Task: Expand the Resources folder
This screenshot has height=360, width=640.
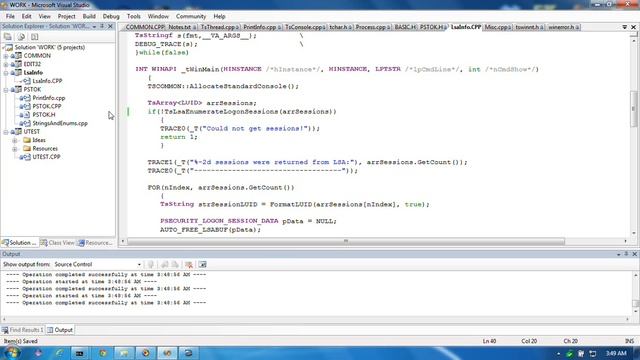Action: [15, 149]
